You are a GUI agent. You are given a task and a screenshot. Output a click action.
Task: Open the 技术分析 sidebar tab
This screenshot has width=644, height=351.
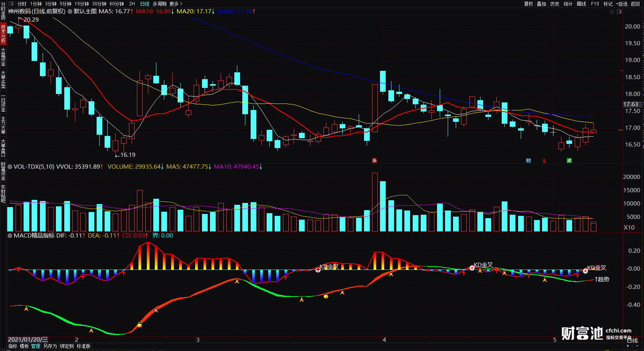tap(3, 34)
